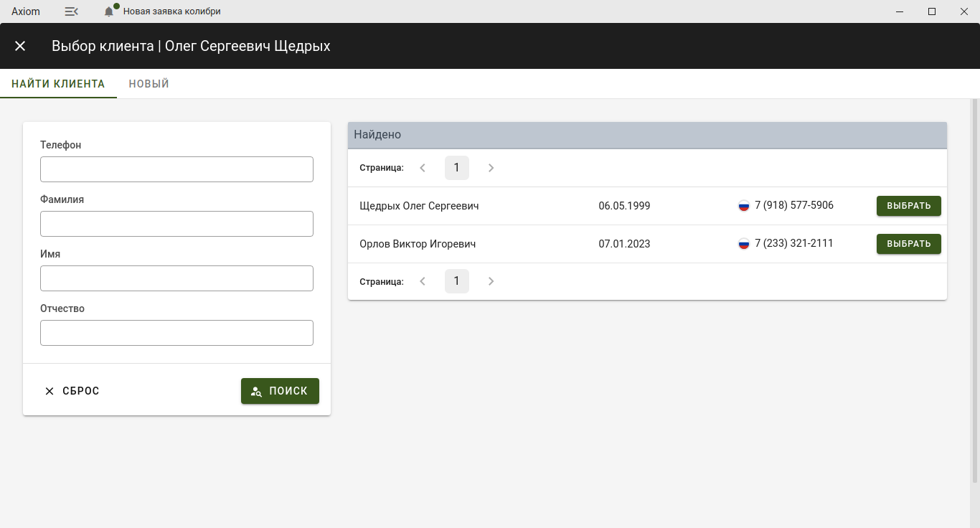Click the flag icon beside 7 (233) 321-2111

click(x=744, y=244)
